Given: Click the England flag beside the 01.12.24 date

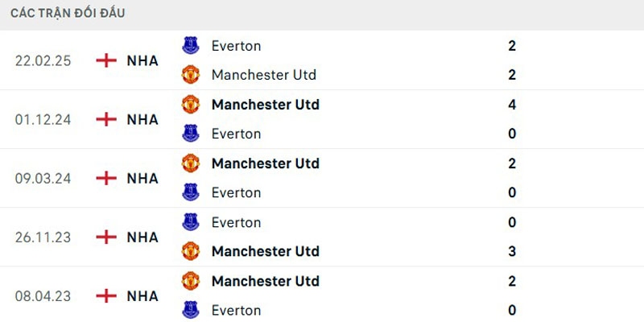Looking at the screenshot, I should click(106, 119).
